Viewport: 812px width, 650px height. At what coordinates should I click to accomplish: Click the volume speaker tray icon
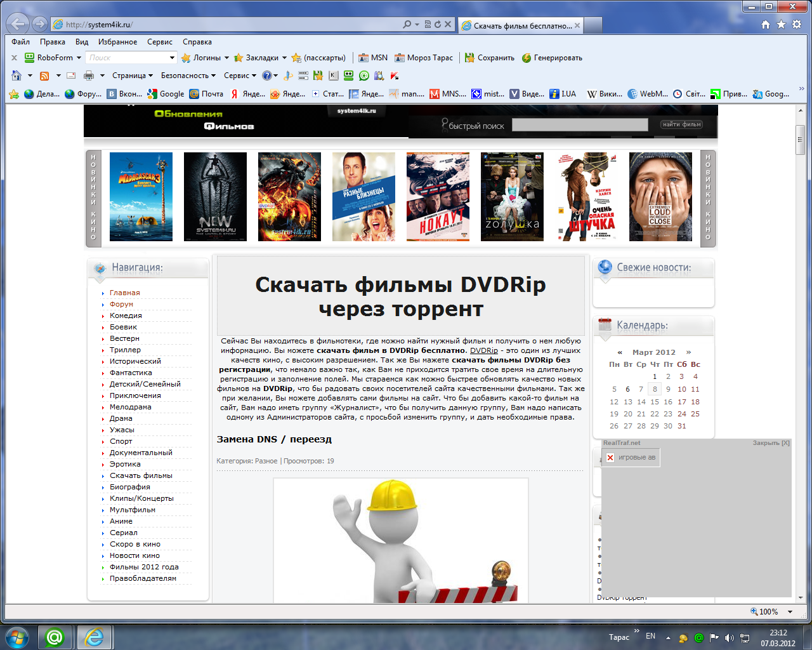[x=730, y=637]
